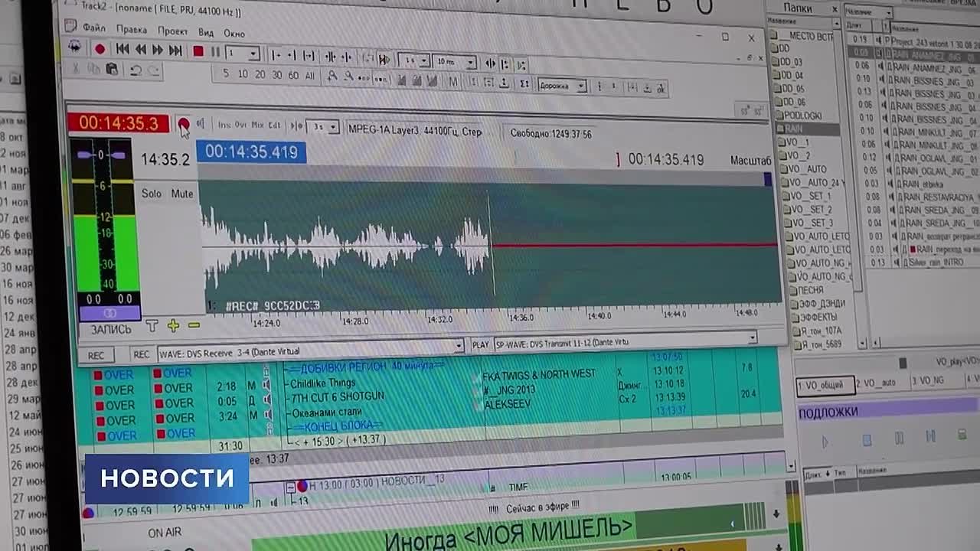Click the Redo arrow icon
This screenshot has height=551, width=980.
pos(154,70)
